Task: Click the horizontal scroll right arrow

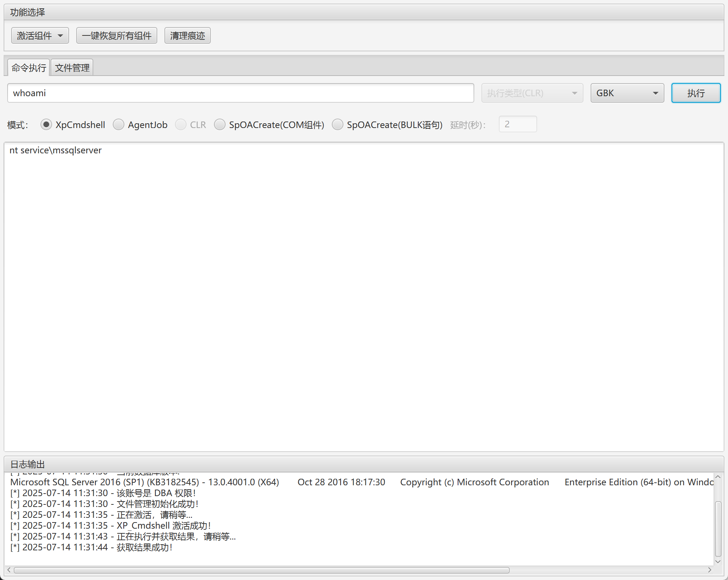Action: click(710, 570)
